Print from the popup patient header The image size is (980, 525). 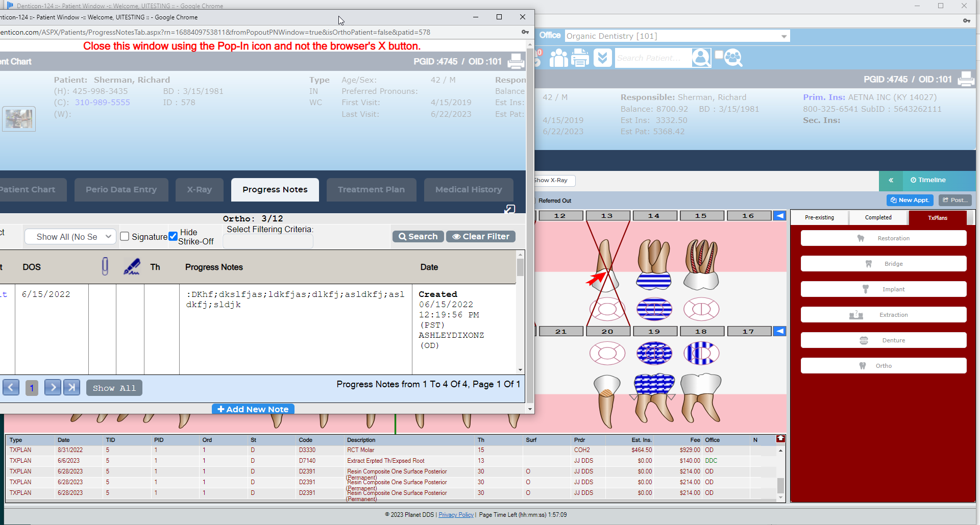click(x=516, y=61)
